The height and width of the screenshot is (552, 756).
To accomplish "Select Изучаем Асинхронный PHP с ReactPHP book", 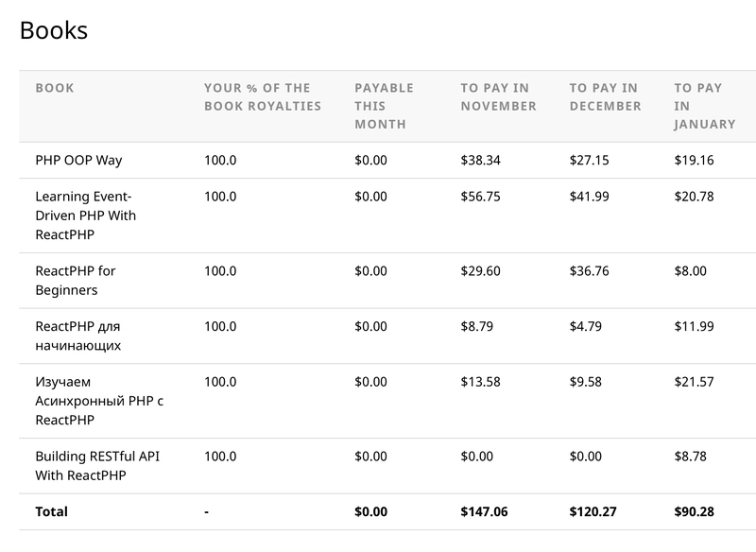I will (98, 401).
